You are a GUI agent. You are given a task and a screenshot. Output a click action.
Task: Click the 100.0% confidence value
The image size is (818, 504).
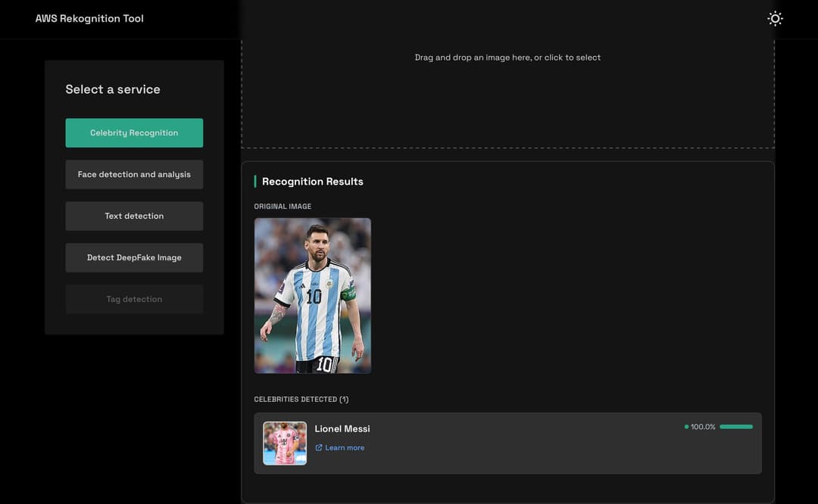click(x=703, y=427)
